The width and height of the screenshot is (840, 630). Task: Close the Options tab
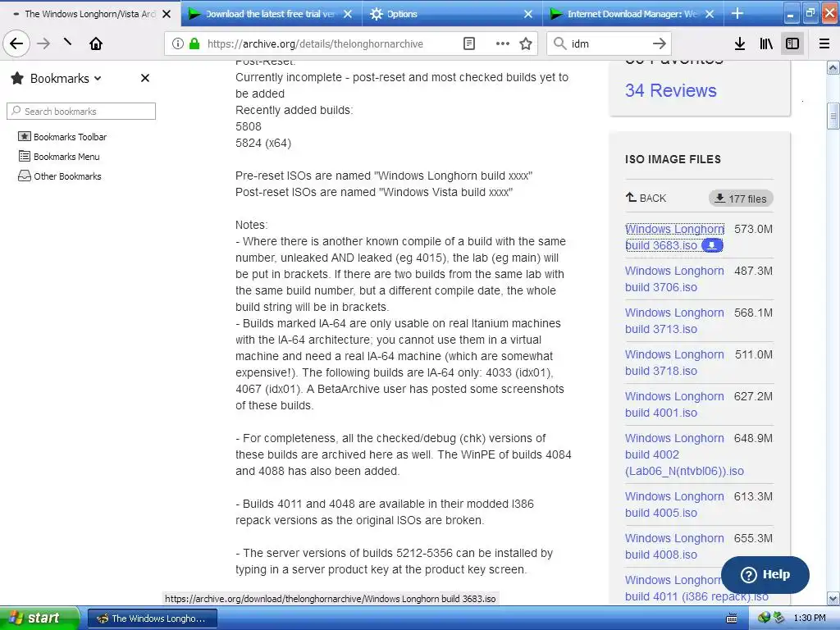tap(528, 14)
